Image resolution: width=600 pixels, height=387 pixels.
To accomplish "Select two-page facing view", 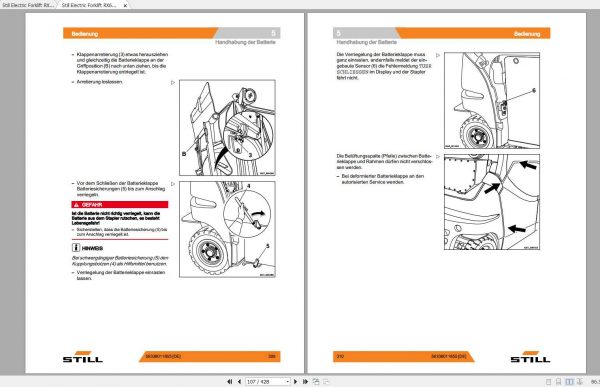I will click(569, 382).
